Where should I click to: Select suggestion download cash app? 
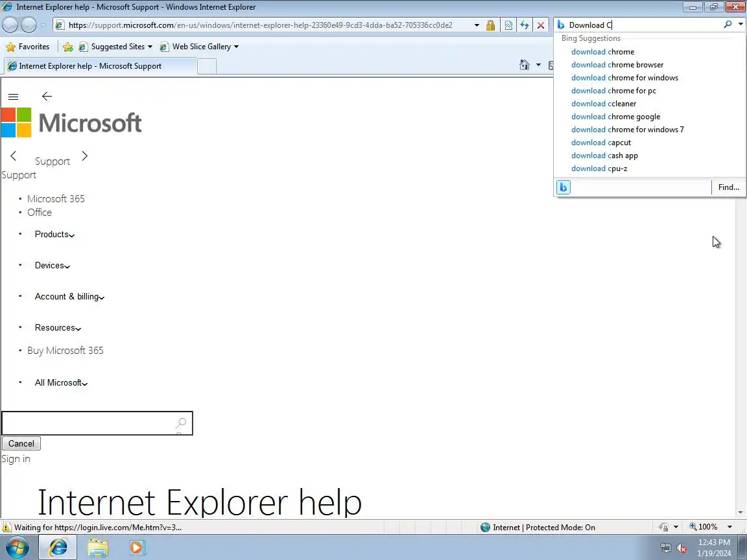click(604, 156)
